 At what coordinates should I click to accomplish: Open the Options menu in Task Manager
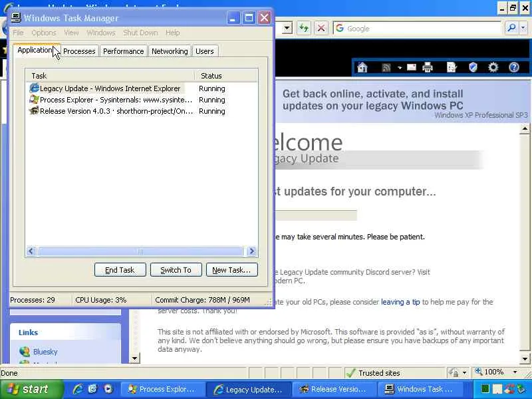click(x=44, y=33)
